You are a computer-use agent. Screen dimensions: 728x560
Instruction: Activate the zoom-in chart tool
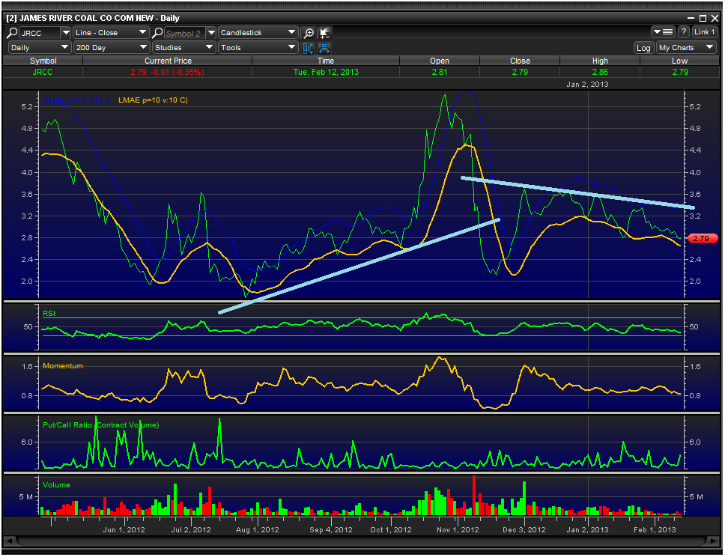(309, 33)
